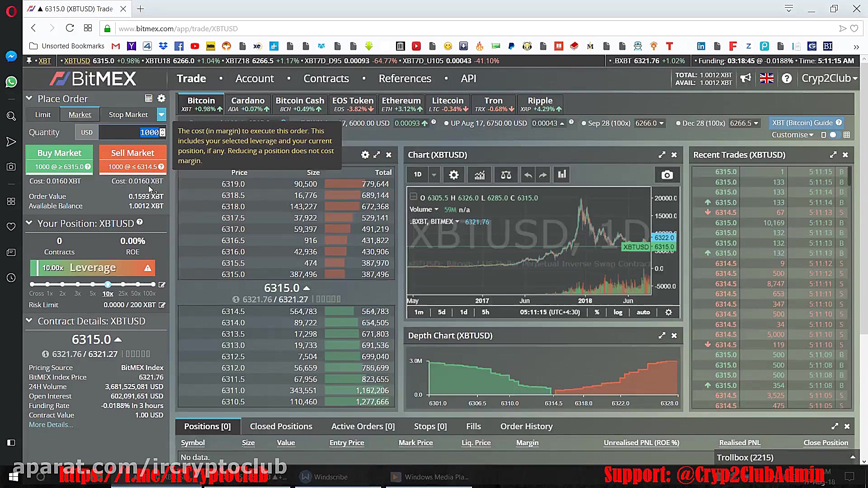This screenshot has width=868, height=488.
Task: Open help question mark in header
Action: coord(787,79)
